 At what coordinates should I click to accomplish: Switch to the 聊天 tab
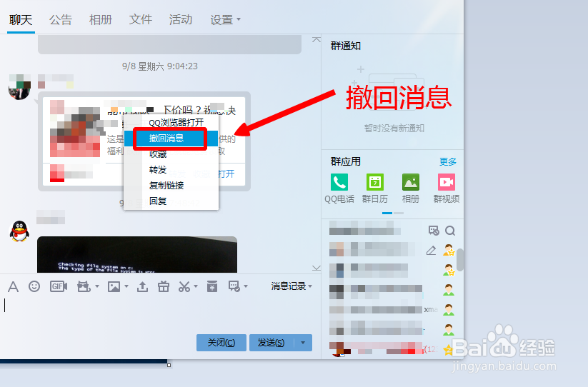(21, 19)
